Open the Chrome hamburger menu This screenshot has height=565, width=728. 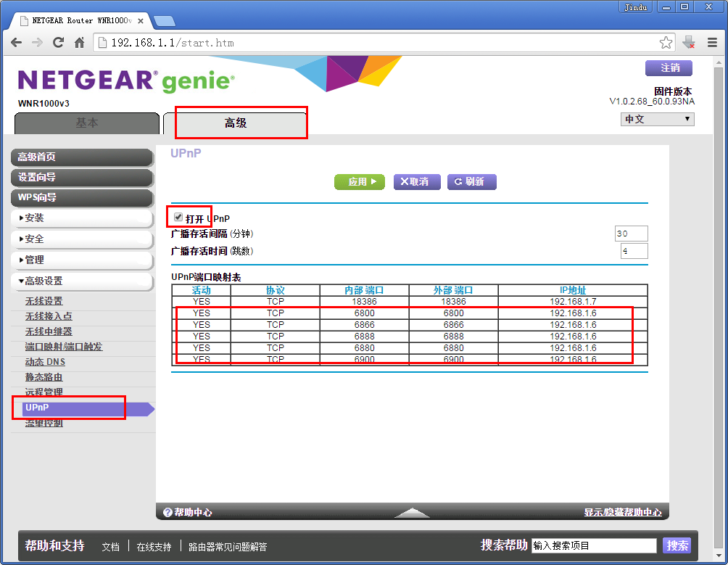712,43
